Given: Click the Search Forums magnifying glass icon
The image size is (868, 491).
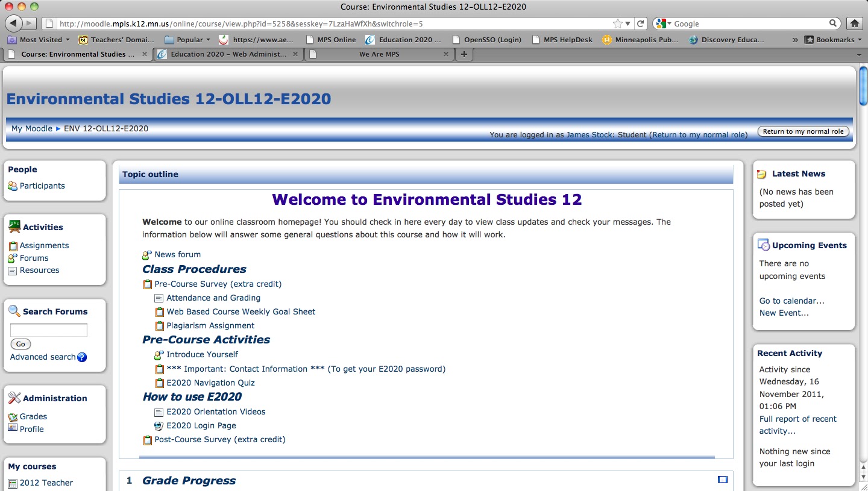Looking at the screenshot, I should point(14,311).
